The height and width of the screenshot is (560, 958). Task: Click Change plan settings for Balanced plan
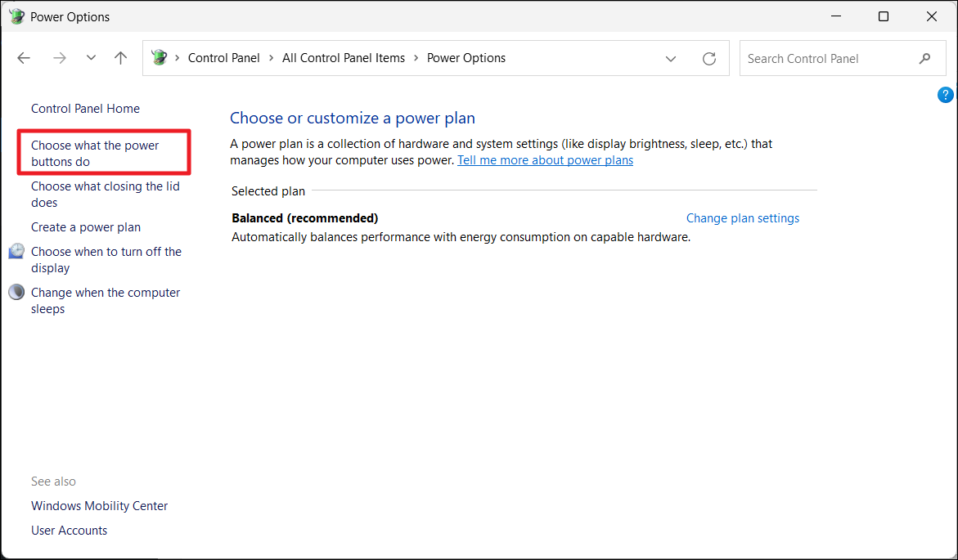point(742,218)
